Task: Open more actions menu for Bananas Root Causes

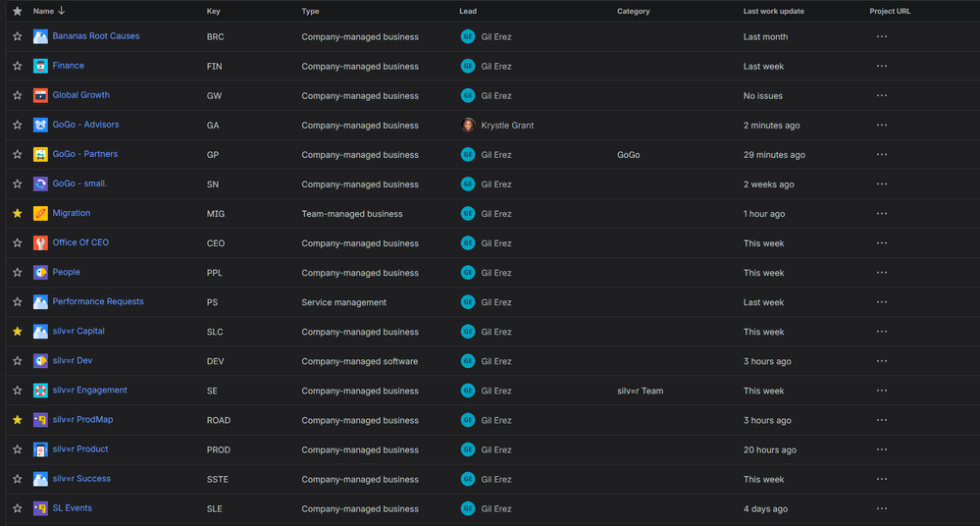Action: coord(881,36)
